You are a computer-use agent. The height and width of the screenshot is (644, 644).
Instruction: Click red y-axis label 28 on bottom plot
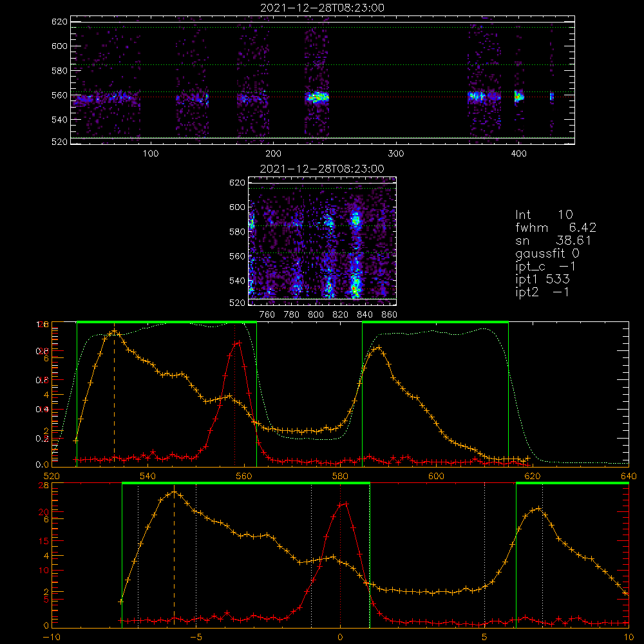44,485
